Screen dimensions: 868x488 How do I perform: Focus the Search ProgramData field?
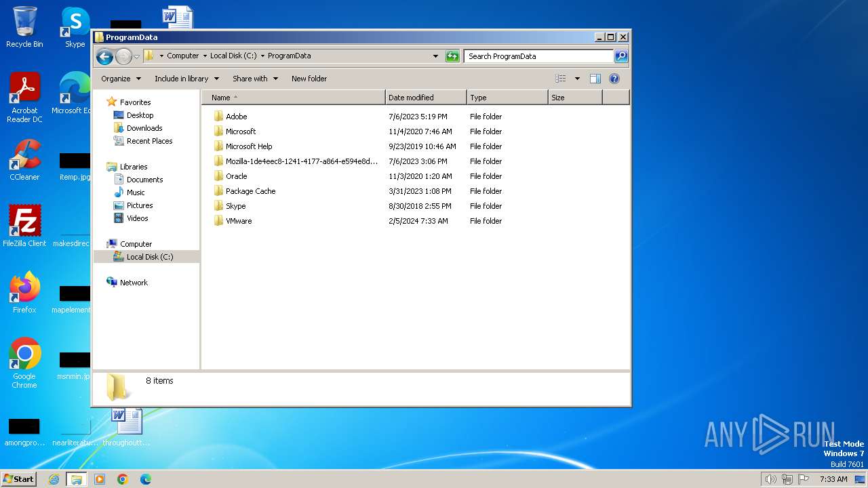[538, 56]
